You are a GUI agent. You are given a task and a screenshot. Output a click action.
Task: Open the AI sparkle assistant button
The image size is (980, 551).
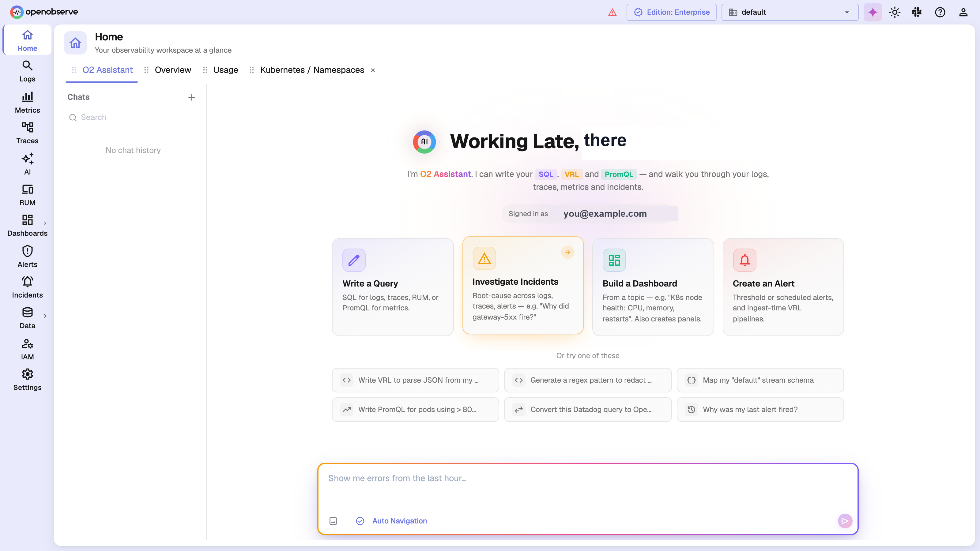[872, 12]
